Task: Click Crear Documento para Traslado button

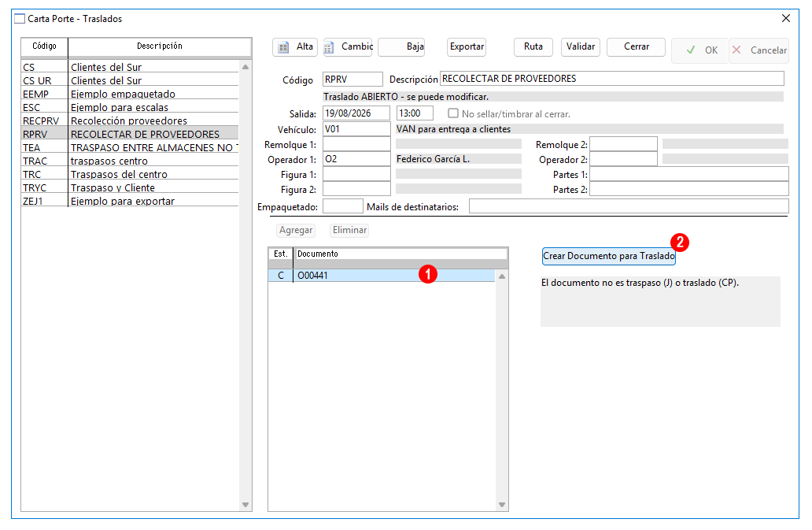Action: (608, 256)
